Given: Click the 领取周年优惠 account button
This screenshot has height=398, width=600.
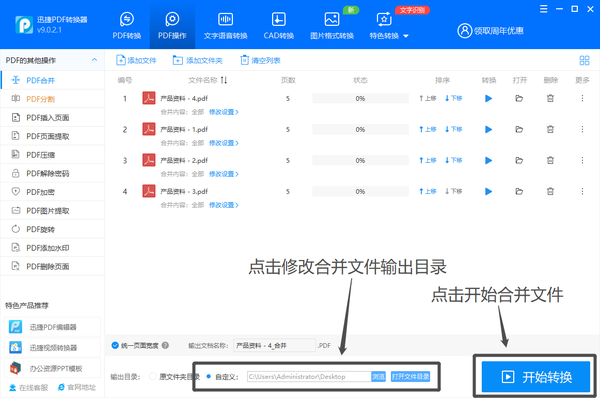Looking at the screenshot, I should click(x=490, y=31).
